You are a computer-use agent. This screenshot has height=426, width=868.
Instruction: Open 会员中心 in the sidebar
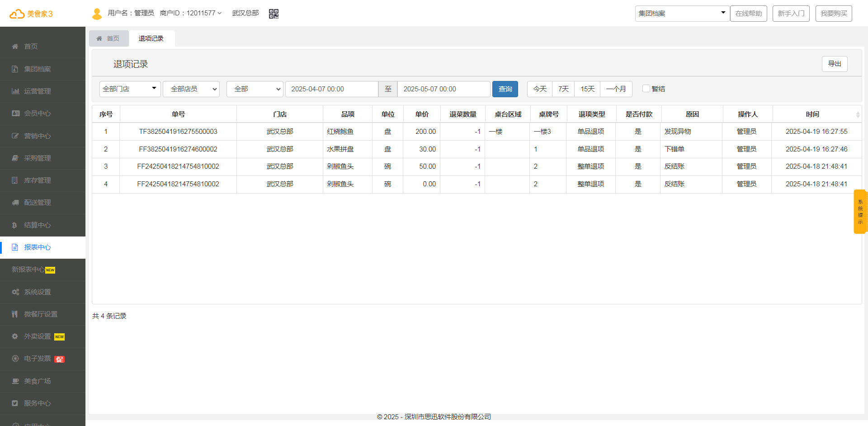tap(37, 114)
